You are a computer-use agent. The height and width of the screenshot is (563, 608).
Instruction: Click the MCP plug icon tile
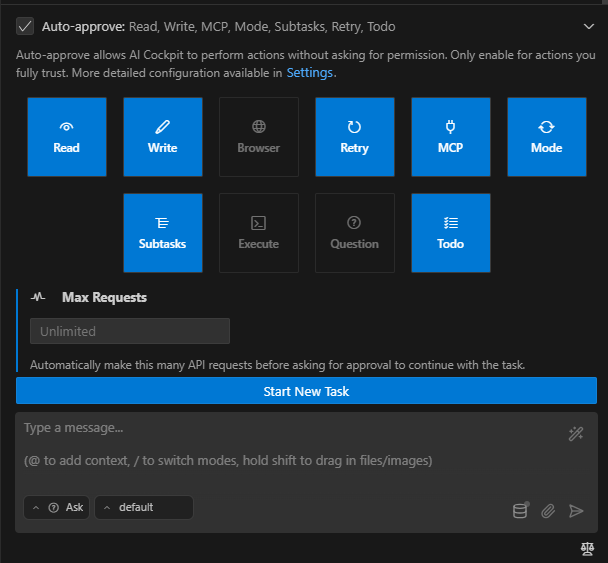[x=451, y=137]
